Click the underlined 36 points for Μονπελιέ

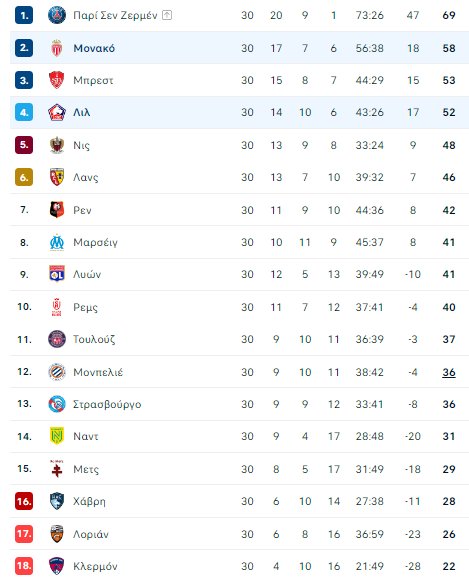tap(449, 372)
